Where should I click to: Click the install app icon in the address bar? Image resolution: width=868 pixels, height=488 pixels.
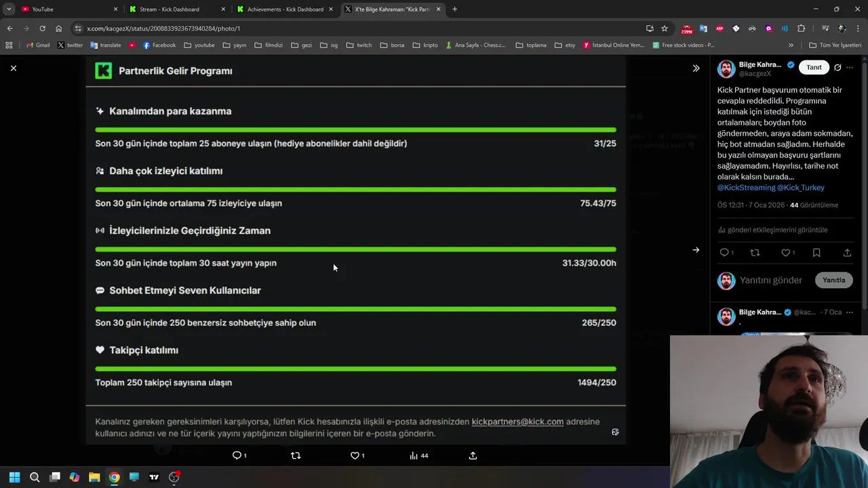(650, 28)
